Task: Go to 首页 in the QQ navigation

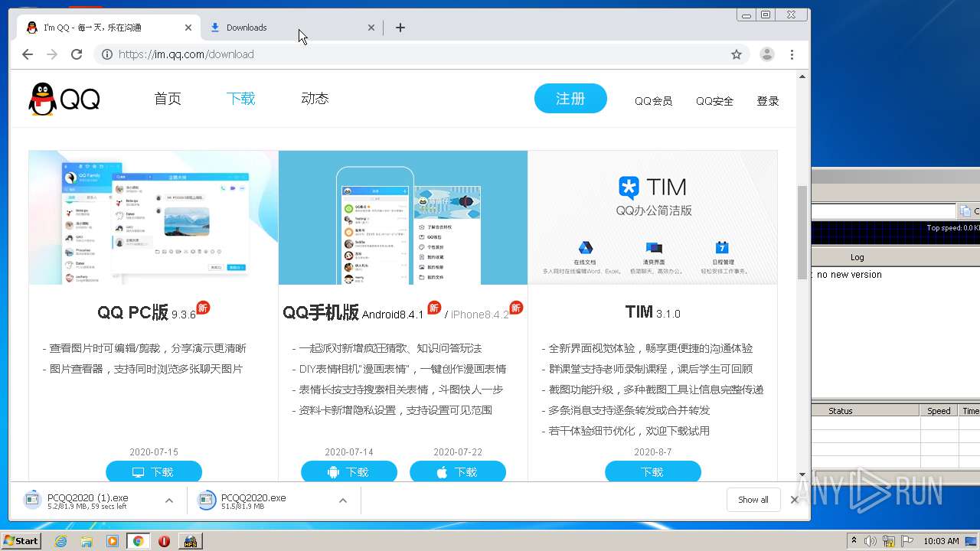Action: pyautogui.click(x=168, y=99)
